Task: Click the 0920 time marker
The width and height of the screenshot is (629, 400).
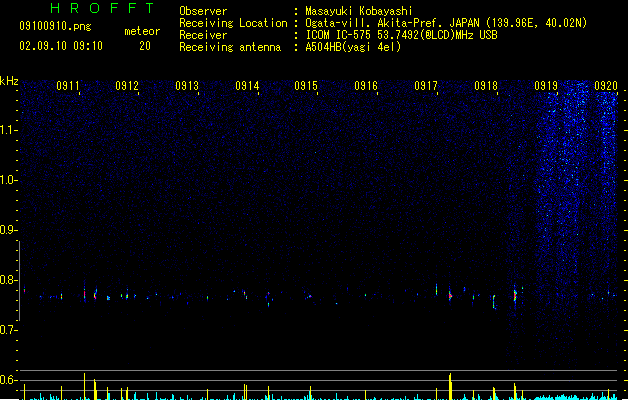Action: pos(606,86)
